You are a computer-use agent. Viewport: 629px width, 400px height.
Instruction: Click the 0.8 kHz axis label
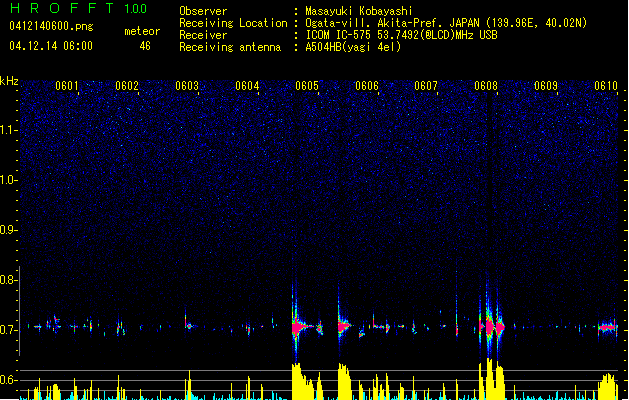point(8,280)
